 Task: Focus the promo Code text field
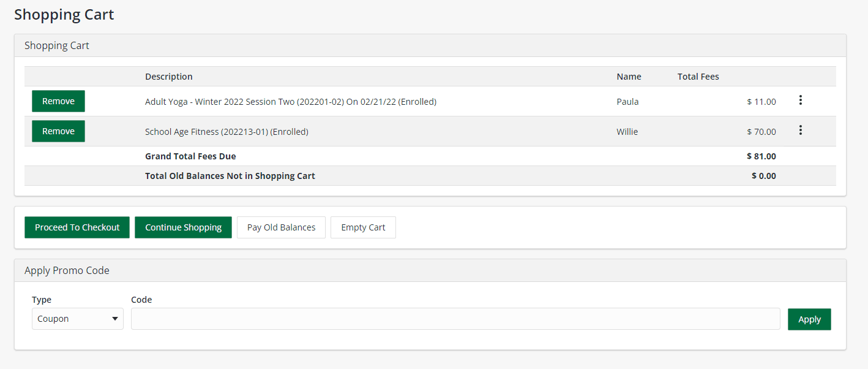coord(455,319)
